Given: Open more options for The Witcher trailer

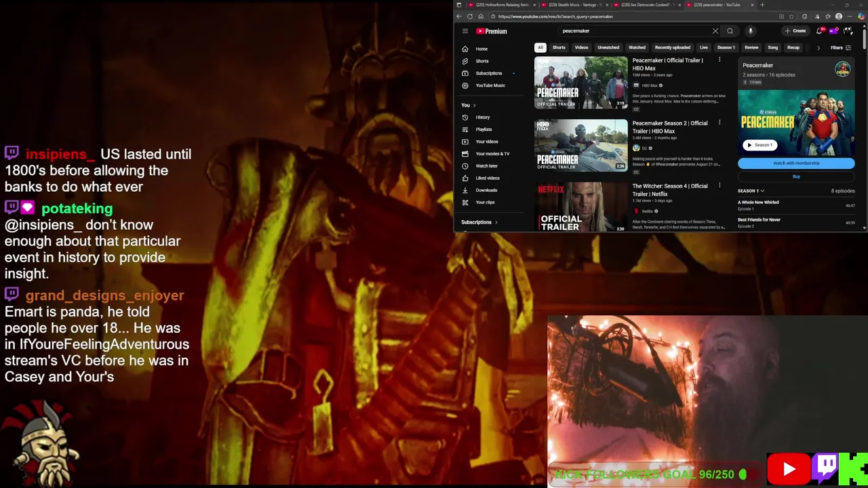Looking at the screenshot, I should click(x=719, y=186).
